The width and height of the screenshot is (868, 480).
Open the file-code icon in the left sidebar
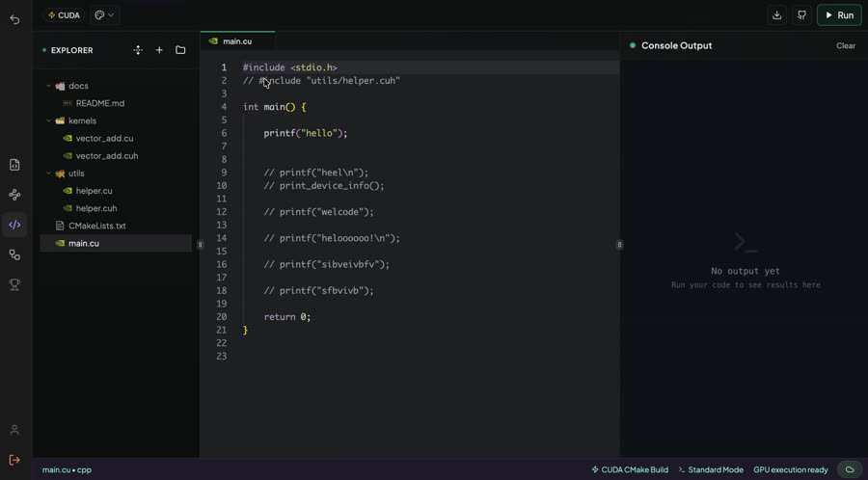pos(14,165)
